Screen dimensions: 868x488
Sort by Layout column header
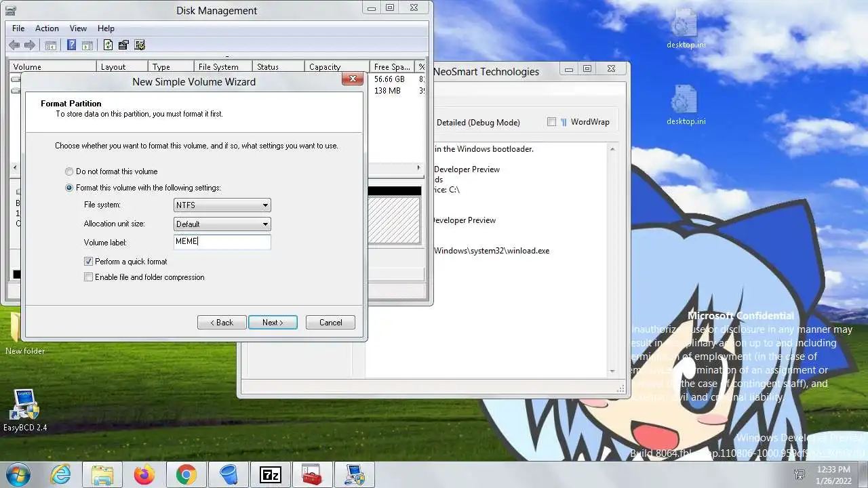pos(121,66)
